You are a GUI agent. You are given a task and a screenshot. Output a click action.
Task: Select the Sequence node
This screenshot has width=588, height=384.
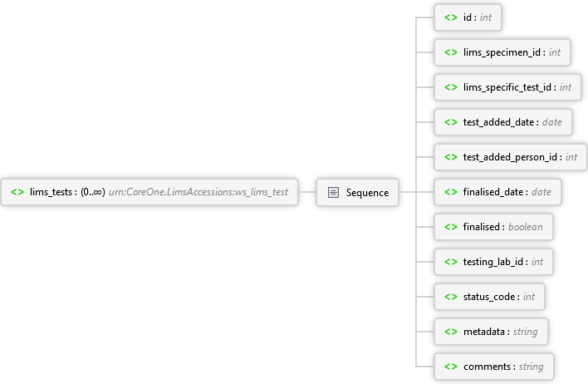(x=357, y=192)
